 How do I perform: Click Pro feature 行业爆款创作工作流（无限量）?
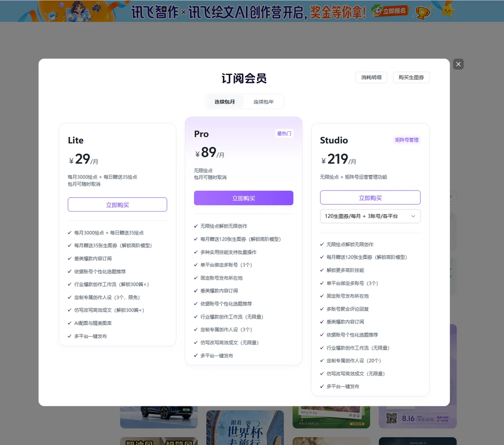229,317
